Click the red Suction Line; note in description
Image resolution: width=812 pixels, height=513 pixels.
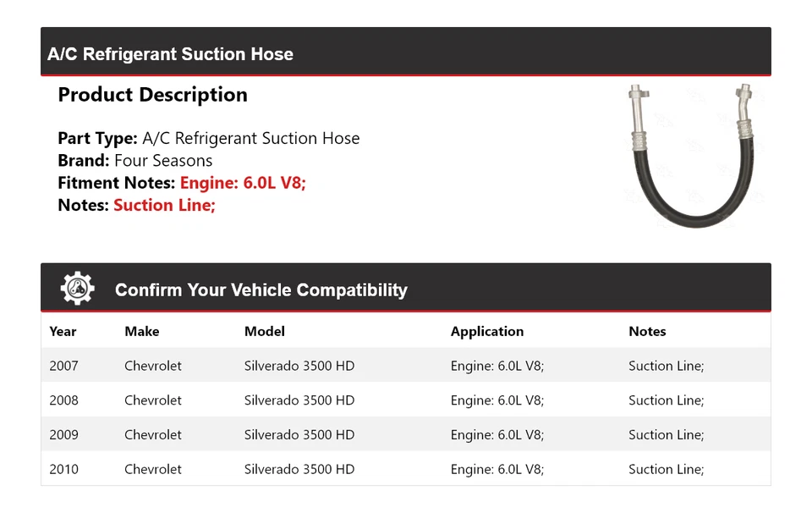point(164,205)
